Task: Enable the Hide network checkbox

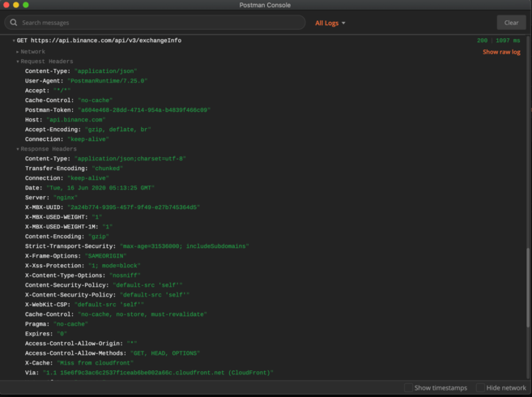Action: pos(480,388)
